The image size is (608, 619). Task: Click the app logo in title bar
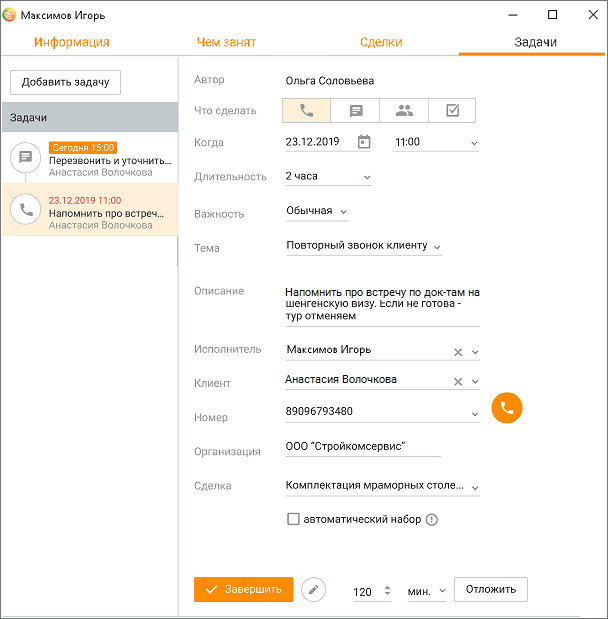pyautogui.click(x=9, y=15)
